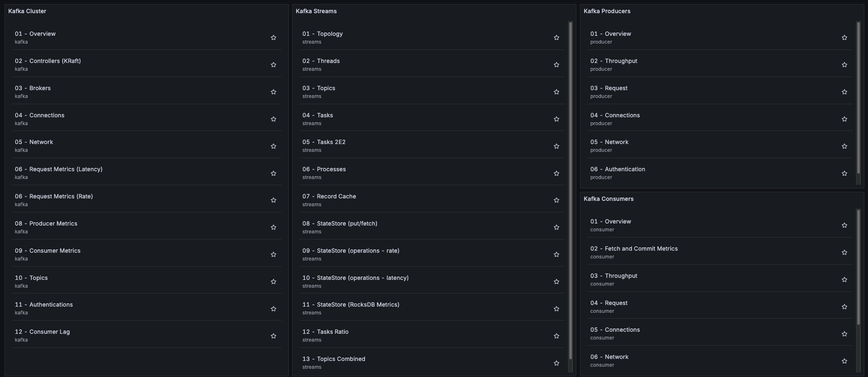
Task: Favorite the 02 - Fetch and Commit Metrics dashboard
Action: 845,253
